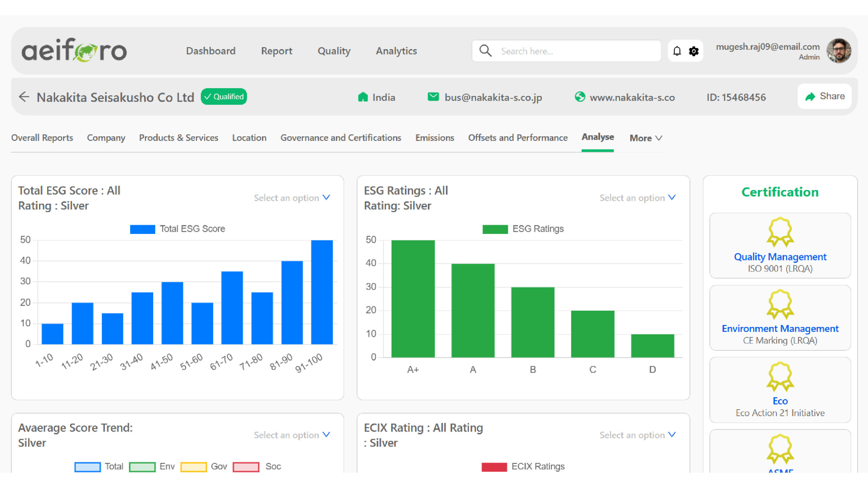Click the Quality Management certification title
This screenshot has height=488, width=868.
[780, 257]
